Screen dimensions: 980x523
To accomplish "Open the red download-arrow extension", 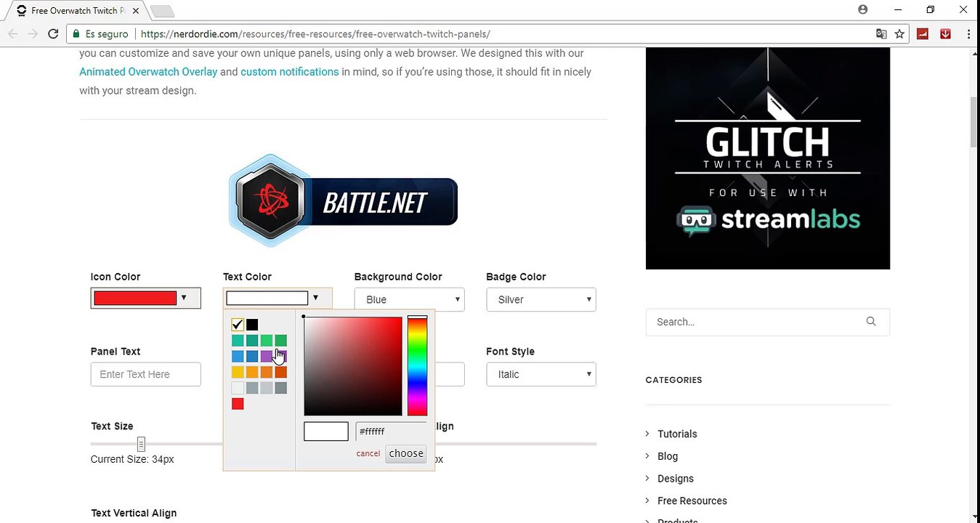I will click(945, 34).
